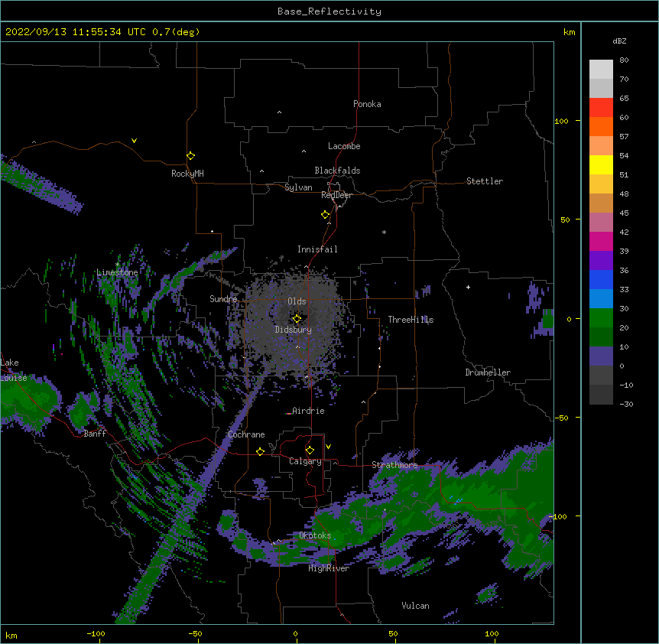Screen dimensions: 659x644
Task: Click the magenta swatch in the dBZ legend
Action: [x=601, y=241]
